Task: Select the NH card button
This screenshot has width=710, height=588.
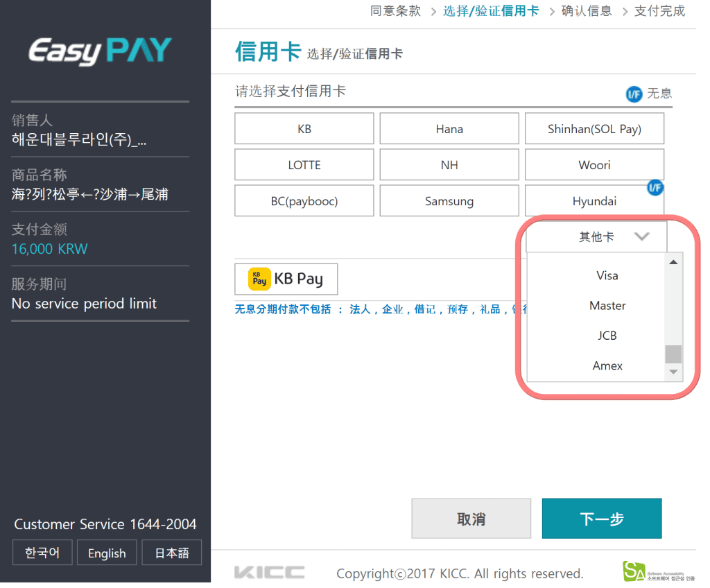Action: (x=449, y=165)
